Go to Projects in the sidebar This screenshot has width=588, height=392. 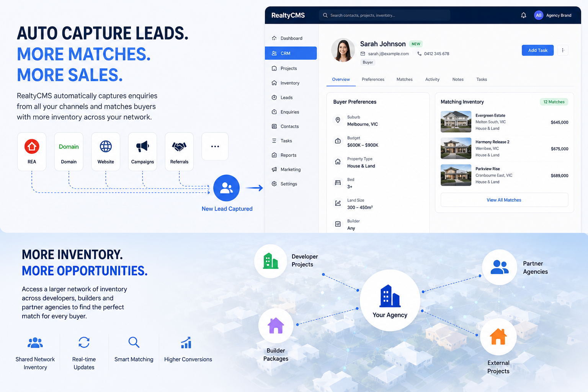(x=291, y=69)
